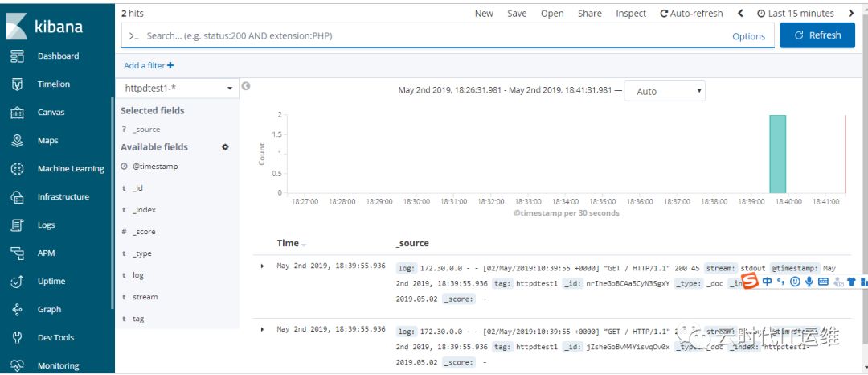The height and width of the screenshot is (375, 868).
Task: Open Dashboard label in sidebar
Action: tap(58, 56)
